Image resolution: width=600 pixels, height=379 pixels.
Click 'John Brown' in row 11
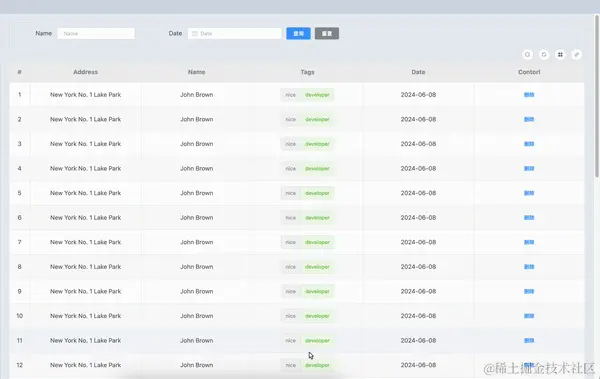(197, 341)
